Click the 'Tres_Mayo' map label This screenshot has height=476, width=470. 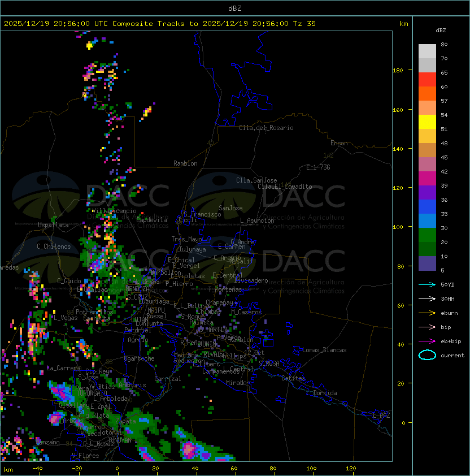pos(186,239)
